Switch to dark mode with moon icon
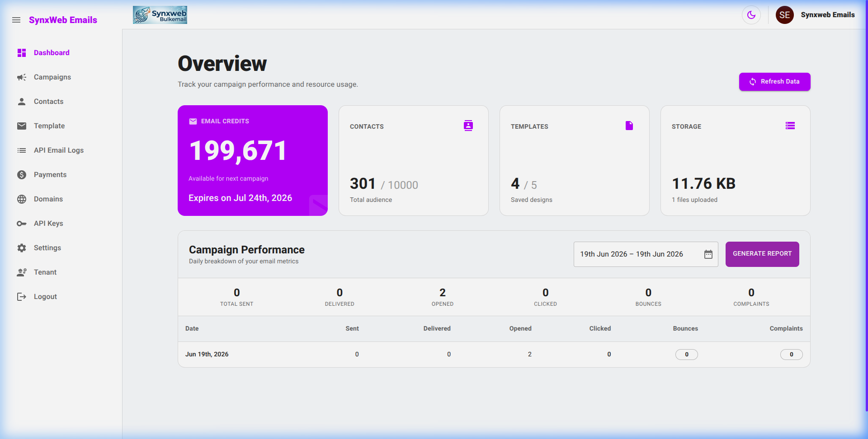 click(x=751, y=15)
